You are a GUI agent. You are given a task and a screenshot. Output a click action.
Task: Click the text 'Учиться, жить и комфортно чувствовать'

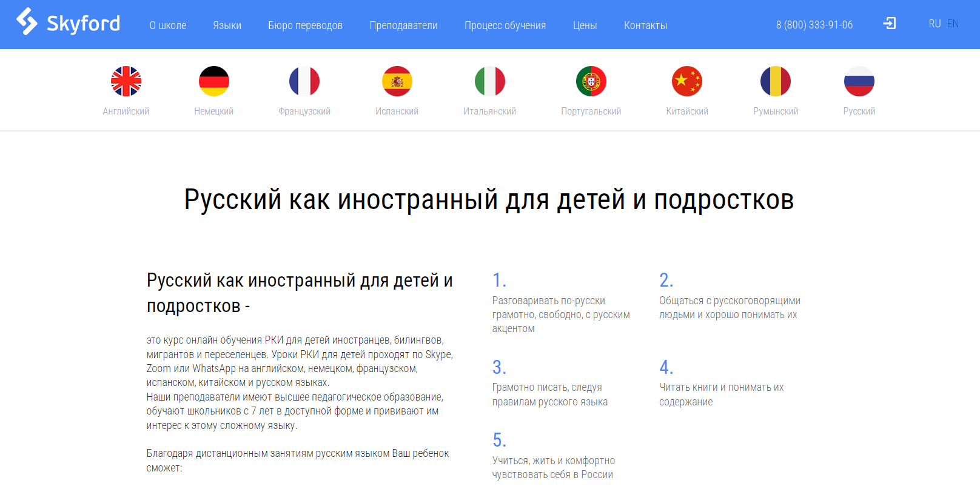click(x=554, y=468)
